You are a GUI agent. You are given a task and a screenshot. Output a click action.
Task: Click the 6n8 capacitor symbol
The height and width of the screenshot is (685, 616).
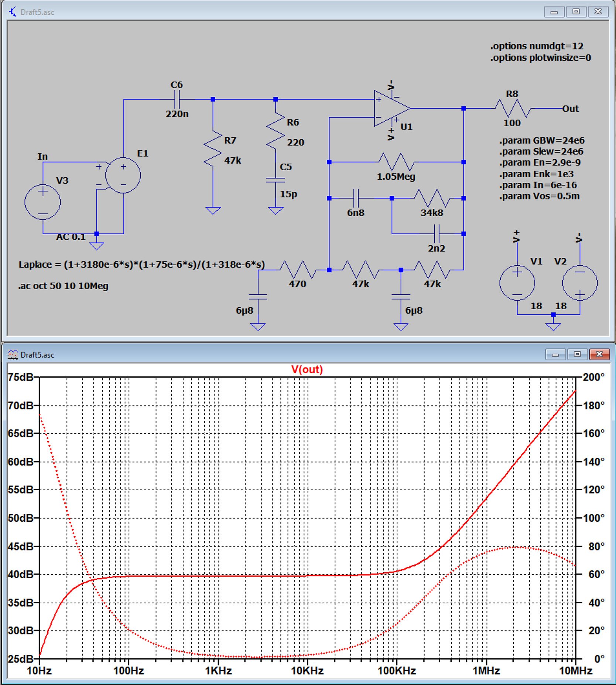pos(356,198)
